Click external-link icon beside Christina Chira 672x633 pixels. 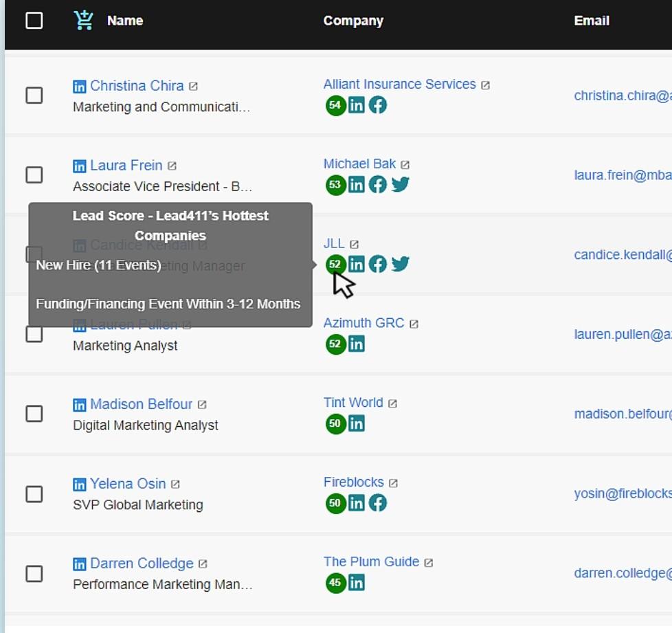193,87
